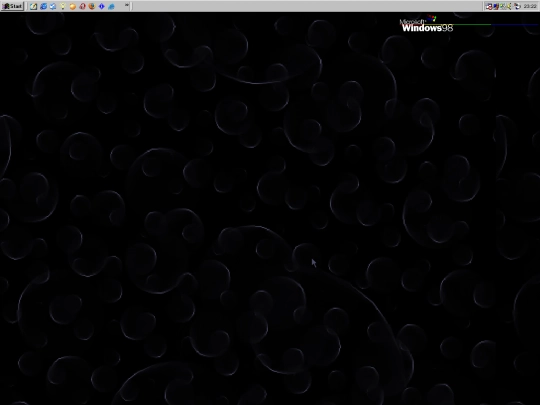
Task: Click the orange sphere quick launch icon
Action: pyautogui.click(x=72, y=6)
